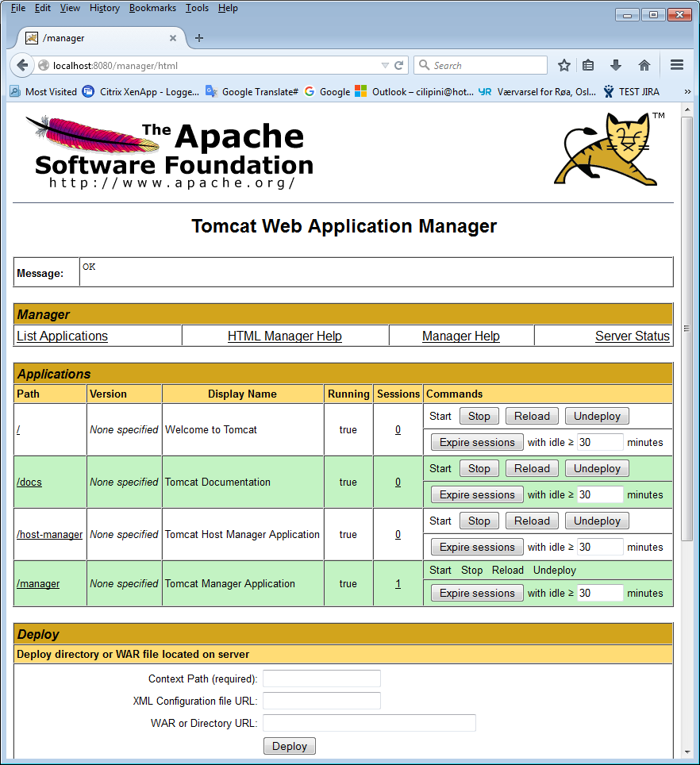Expand the URL bar history dropdown
This screenshot has height=765, width=700.
point(385,65)
